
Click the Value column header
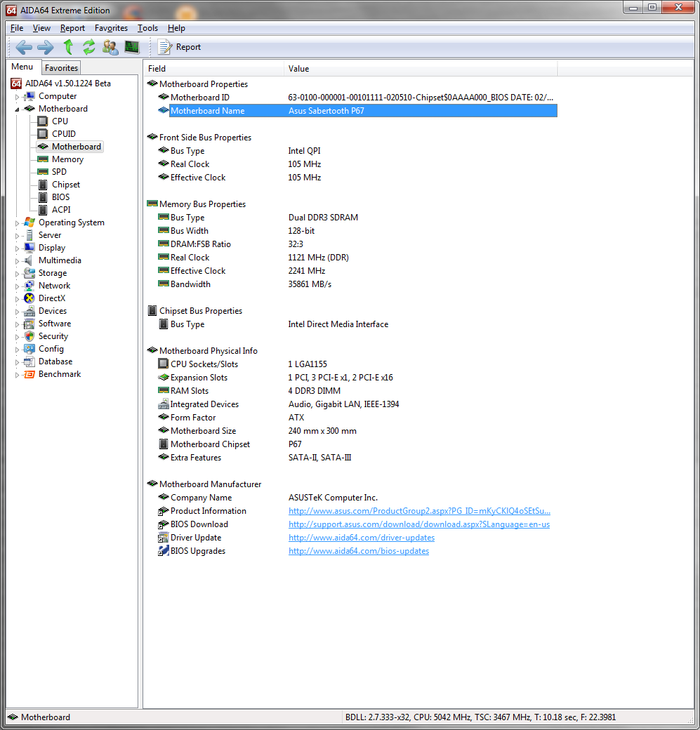point(420,69)
